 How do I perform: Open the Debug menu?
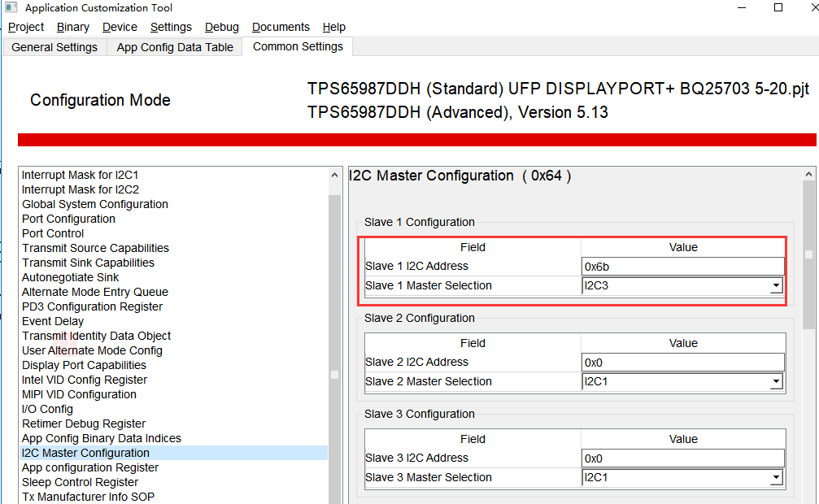pyautogui.click(x=221, y=27)
